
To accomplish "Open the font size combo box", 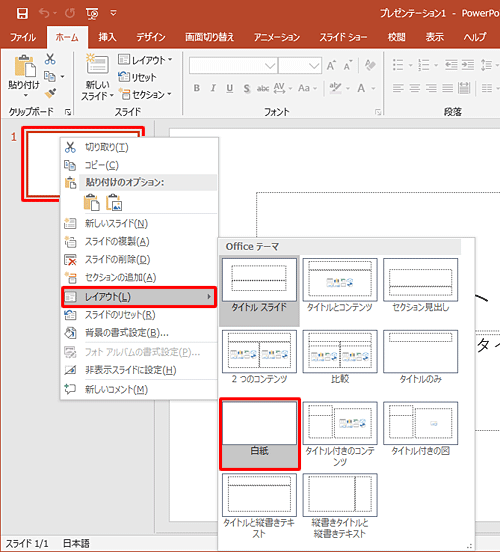I will point(300,65).
